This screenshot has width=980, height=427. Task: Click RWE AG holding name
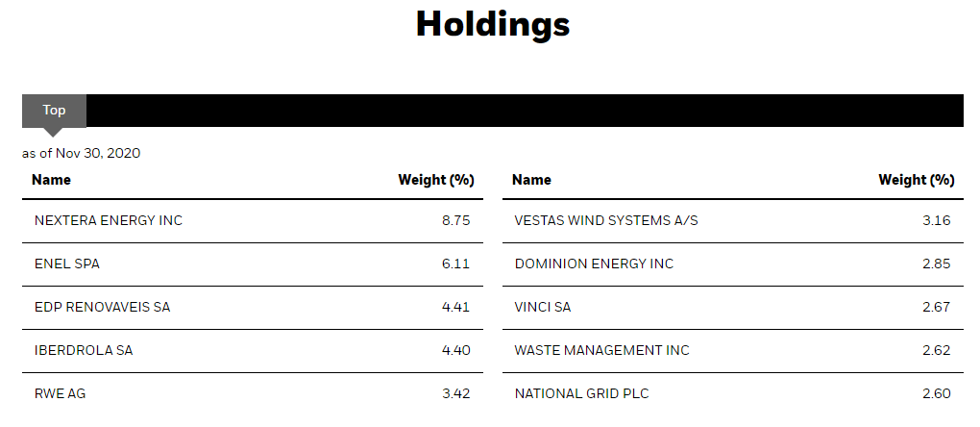point(60,394)
